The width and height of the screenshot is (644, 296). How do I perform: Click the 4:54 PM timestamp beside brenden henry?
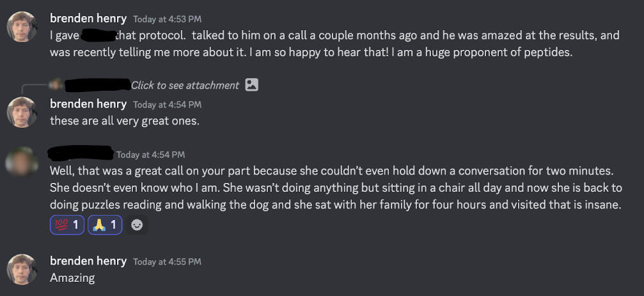pos(167,104)
